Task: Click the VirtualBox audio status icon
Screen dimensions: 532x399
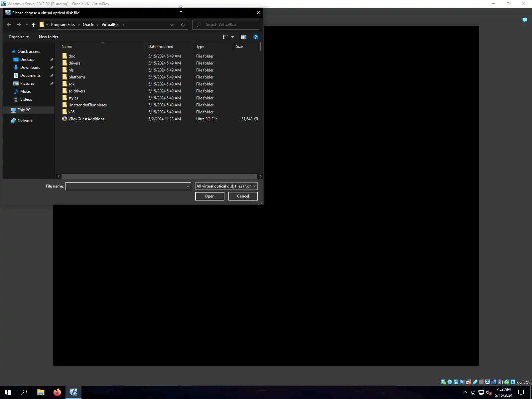Action: coord(462,382)
